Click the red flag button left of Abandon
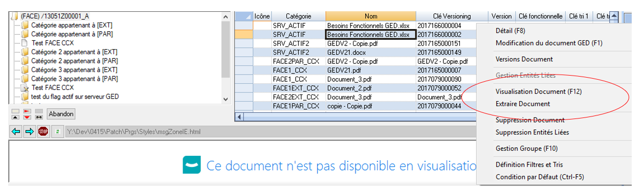644x190 pixels. [27, 111]
